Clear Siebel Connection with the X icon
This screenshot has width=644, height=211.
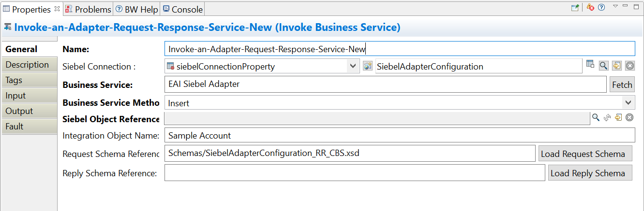[629, 66]
